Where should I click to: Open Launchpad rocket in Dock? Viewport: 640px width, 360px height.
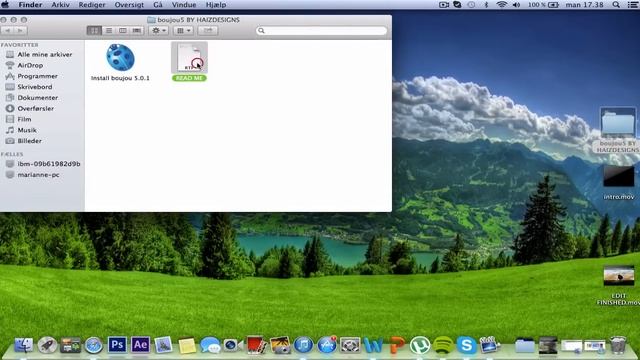pos(47,345)
